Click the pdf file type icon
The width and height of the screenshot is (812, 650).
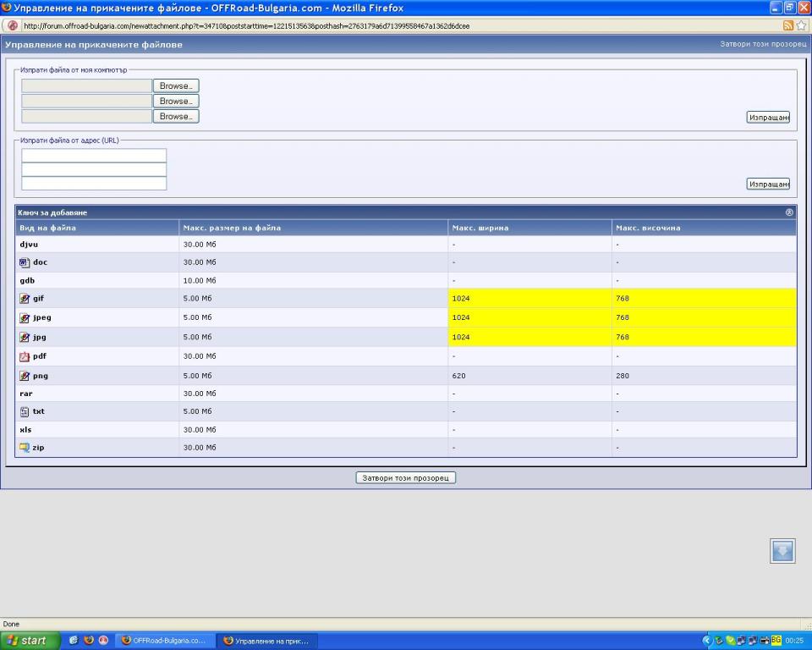click(25, 356)
